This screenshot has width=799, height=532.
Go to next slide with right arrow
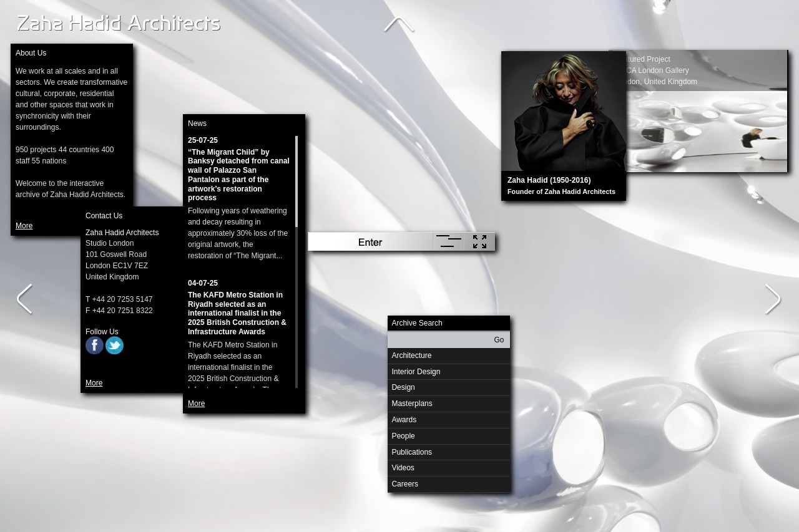tap(773, 299)
